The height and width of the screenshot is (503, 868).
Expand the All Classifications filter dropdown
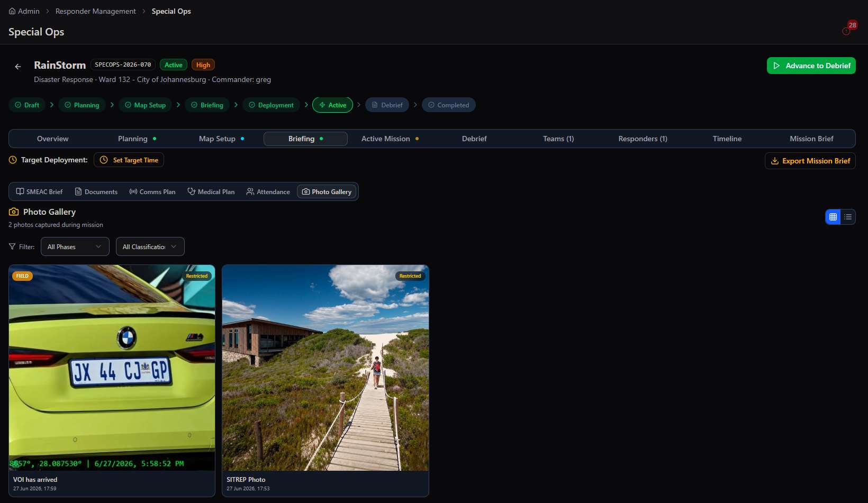pyautogui.click(x=150, y=246)
